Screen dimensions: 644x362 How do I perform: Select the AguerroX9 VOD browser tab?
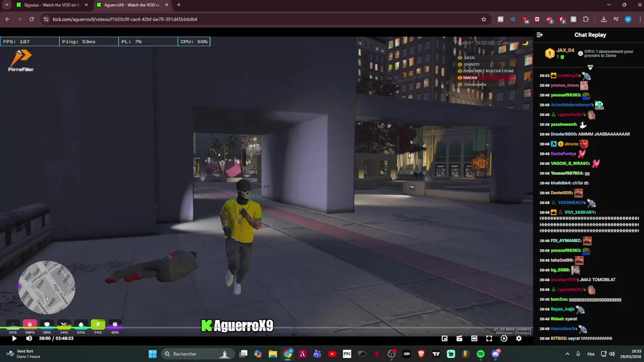pos(132,5)
